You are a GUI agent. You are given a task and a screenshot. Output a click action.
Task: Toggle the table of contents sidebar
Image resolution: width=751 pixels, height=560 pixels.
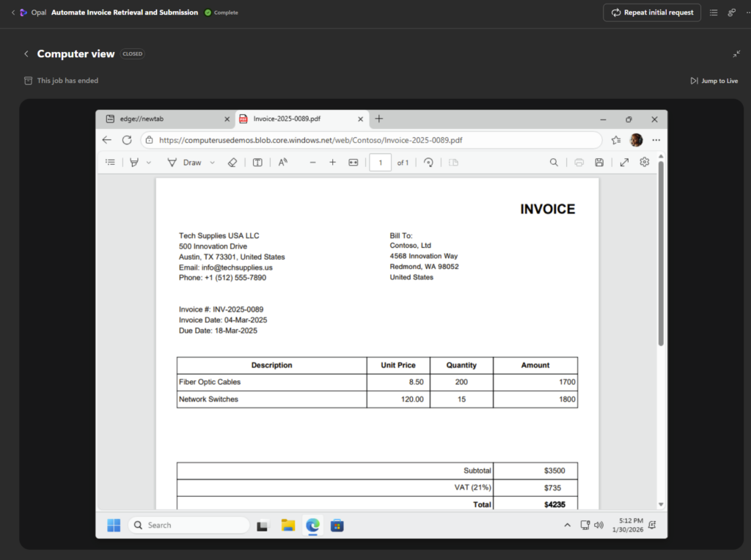pyautogui.click(x=110, y=163)
